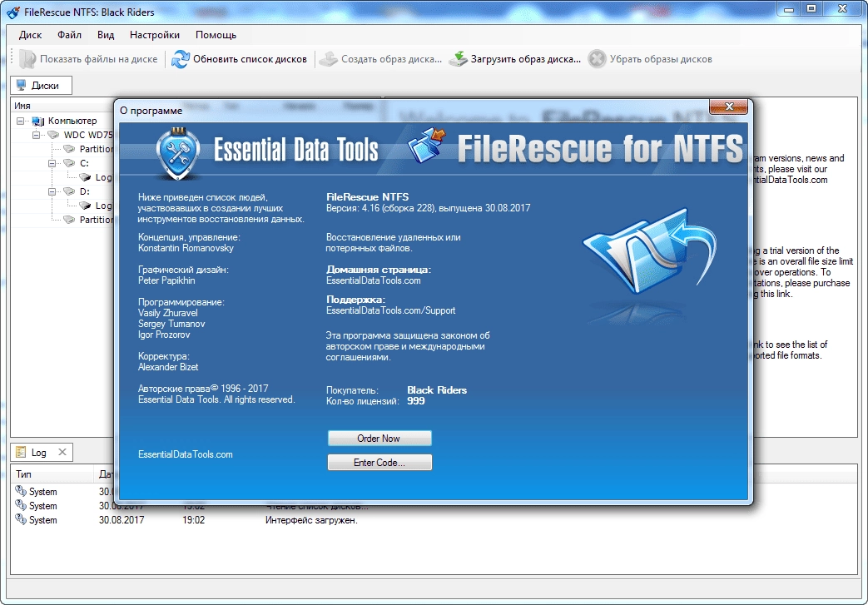868x605 pixels.
Task: Open the Файл menu
Action: click(69, 35)
